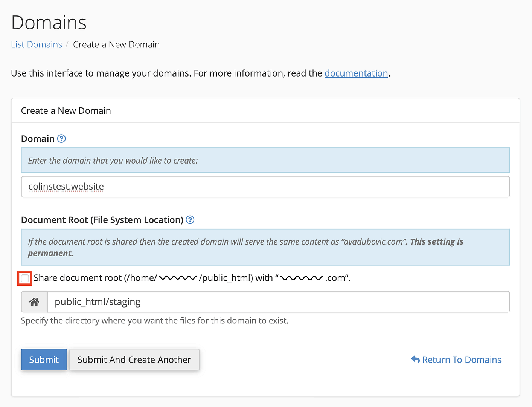Click the return arrow icon near Return To Domains
This screenshot has height=407, width=532.
coord(415,360)
